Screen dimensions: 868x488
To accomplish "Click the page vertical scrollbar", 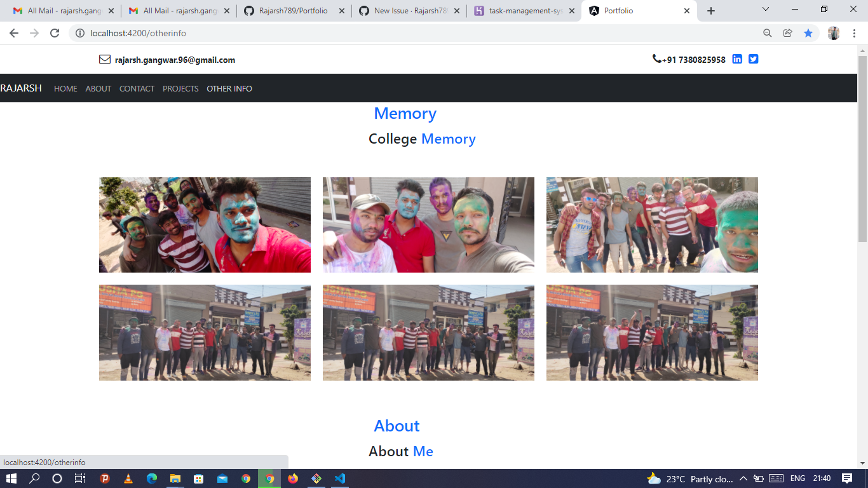I will tap(862, 149).
